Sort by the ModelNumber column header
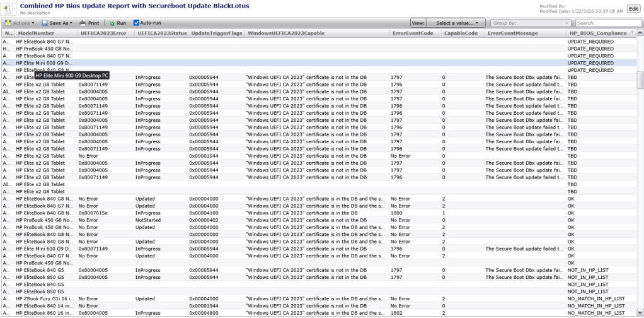The image size is (644, 318). (36, 33)
